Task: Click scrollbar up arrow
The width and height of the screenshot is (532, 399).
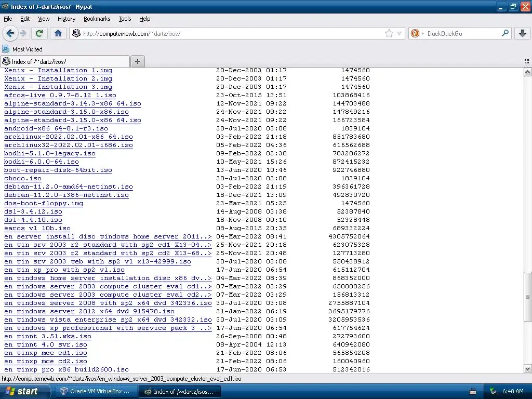Action: [x=527, y=72]
